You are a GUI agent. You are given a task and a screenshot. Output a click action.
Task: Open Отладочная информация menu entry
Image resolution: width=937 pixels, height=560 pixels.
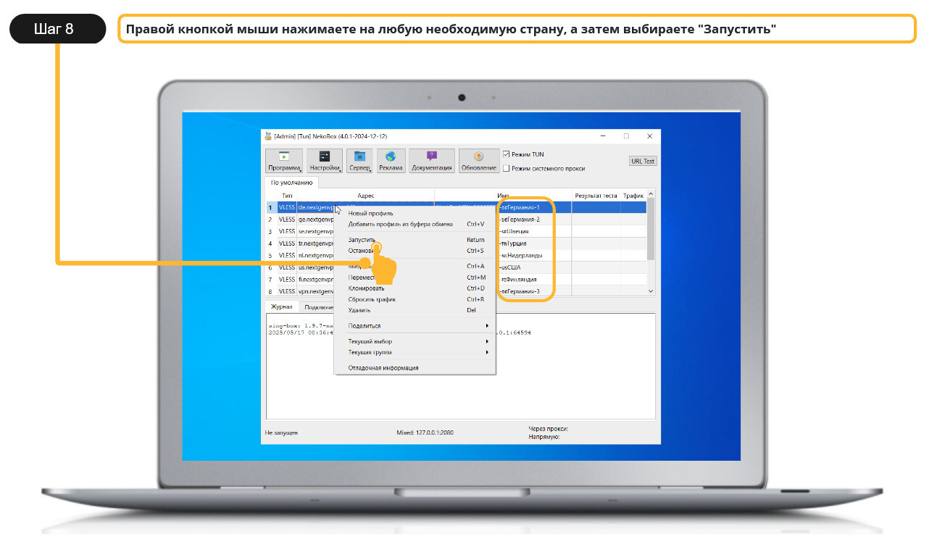coord(415,368)
